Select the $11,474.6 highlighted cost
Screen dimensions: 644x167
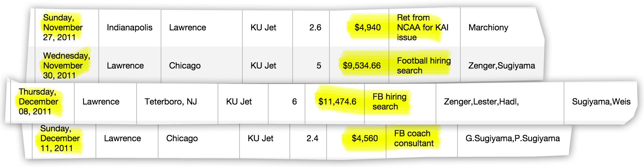[x=337, y=102]
